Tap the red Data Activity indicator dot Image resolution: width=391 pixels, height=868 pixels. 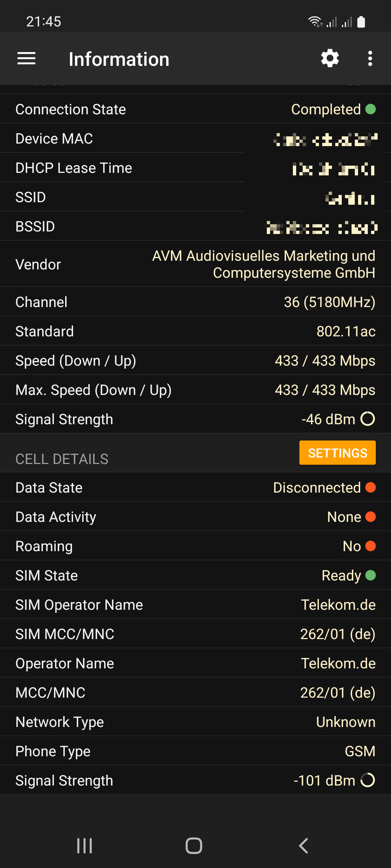tap(370, 517)
